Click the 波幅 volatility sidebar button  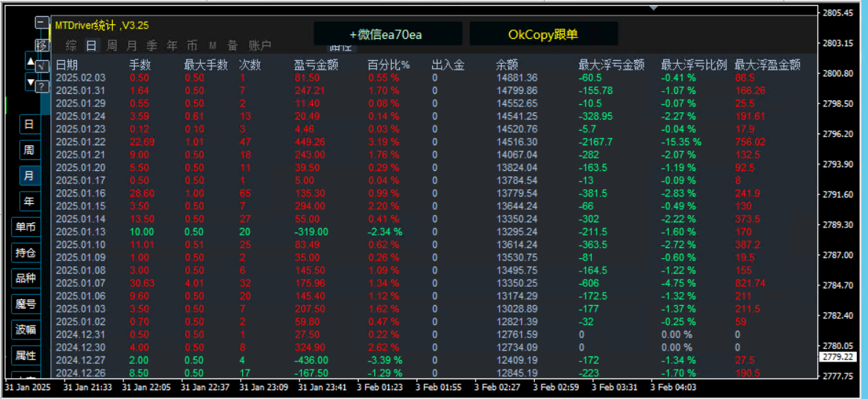[26, 330]
